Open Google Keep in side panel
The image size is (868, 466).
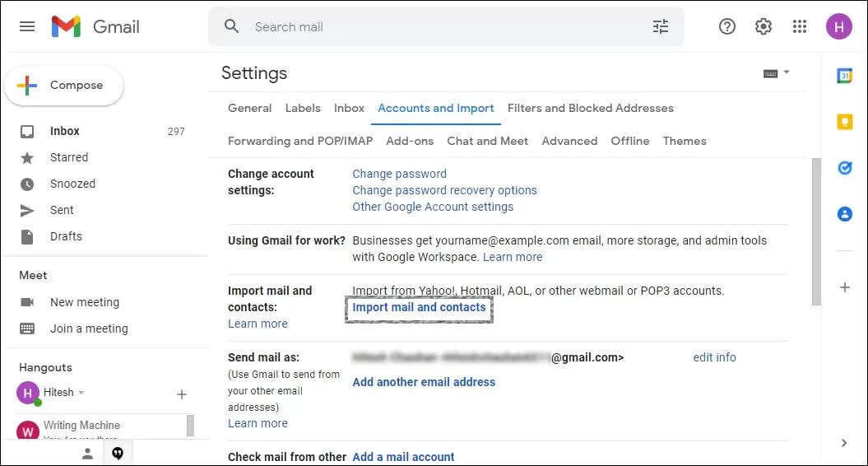click(844, 122)
